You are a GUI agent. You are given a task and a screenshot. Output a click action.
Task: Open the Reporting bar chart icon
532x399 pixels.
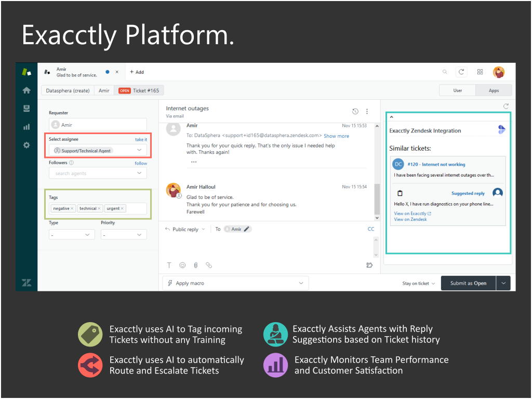[x=26, y=127]
